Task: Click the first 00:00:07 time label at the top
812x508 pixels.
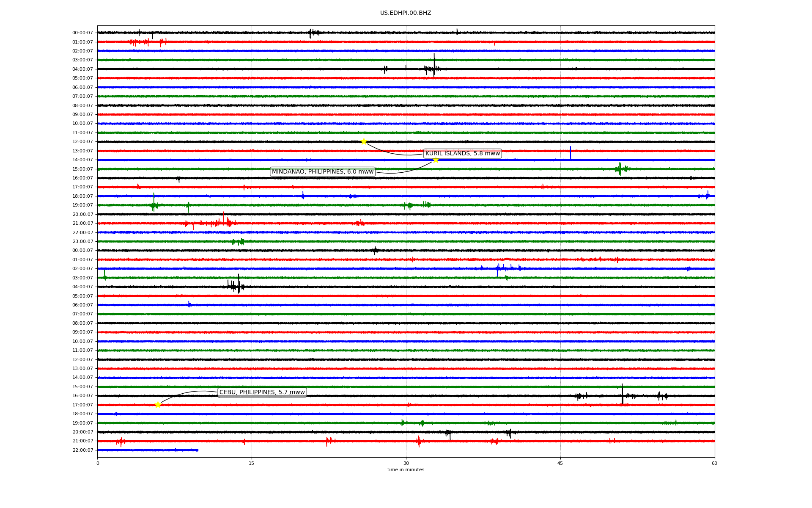Action: (82, 33)
